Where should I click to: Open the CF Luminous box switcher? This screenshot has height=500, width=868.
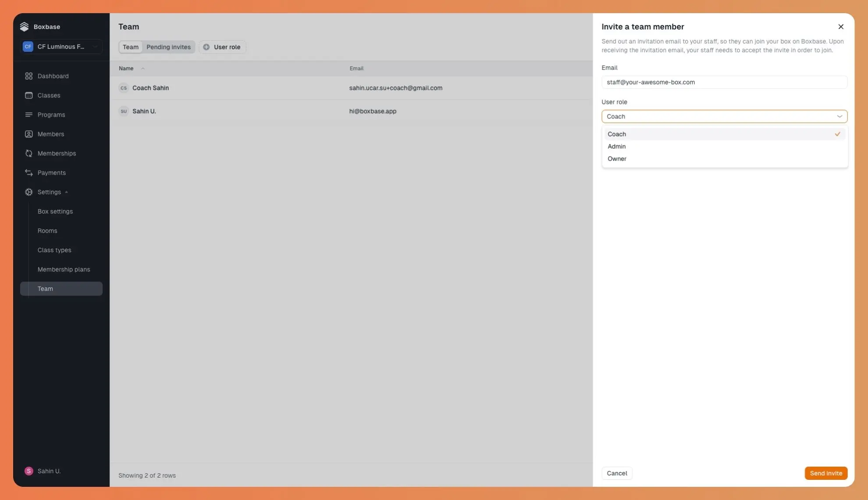(x=61, y=46)
